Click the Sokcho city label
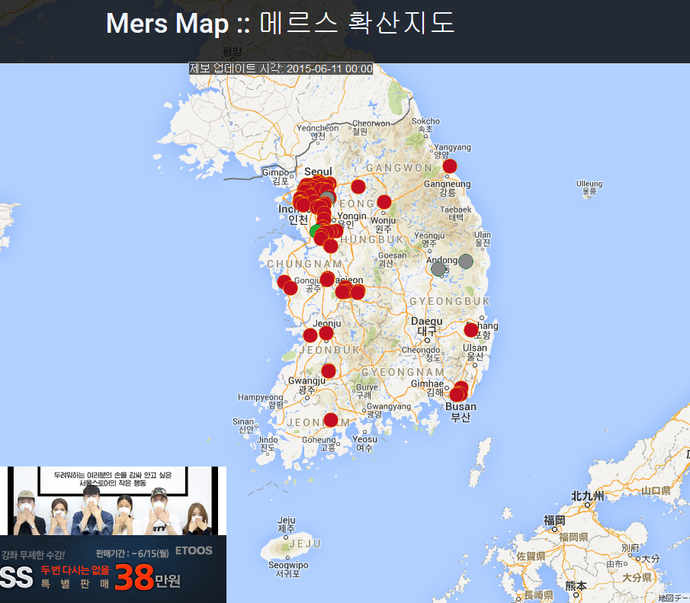The height and width of the screenshot is (603, 690). 426,125
